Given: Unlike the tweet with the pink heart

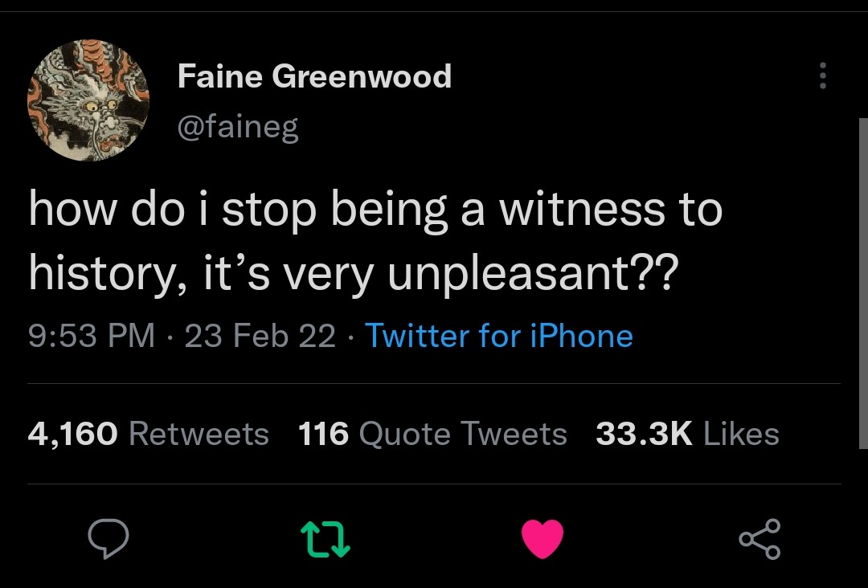Looking at the screenshot, I should coord(542,539).
